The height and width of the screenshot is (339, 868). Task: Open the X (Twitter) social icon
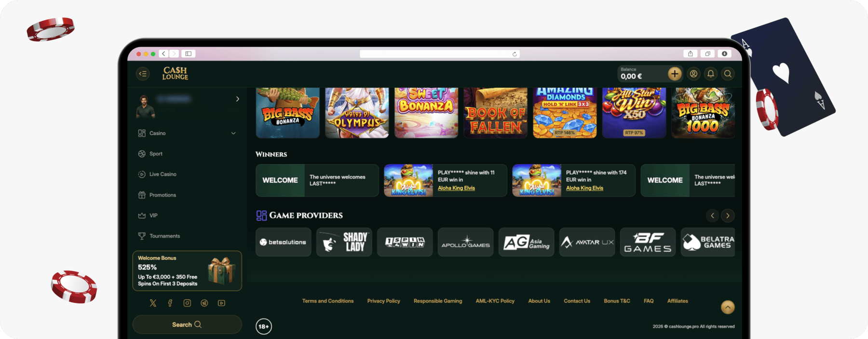(x=153, y=303)
